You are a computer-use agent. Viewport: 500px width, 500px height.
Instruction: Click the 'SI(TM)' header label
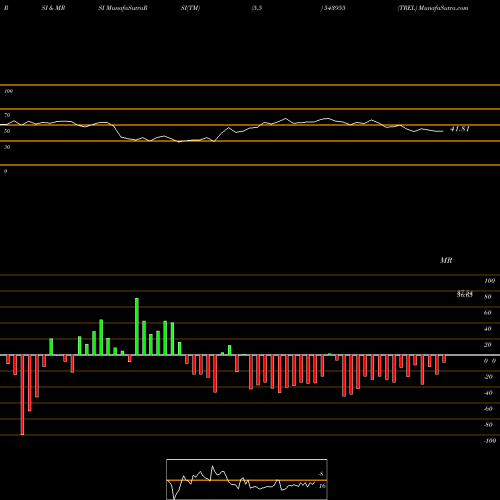[190, 8]
